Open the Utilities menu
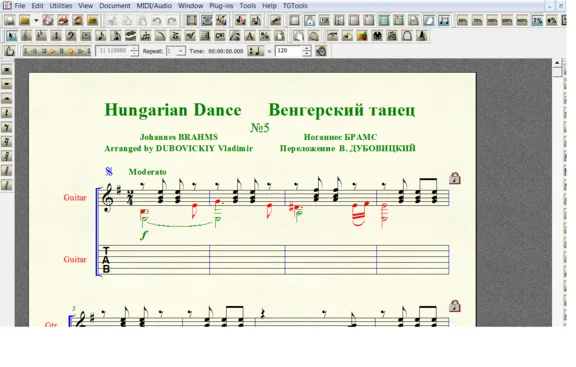 (x=61, y=6)
